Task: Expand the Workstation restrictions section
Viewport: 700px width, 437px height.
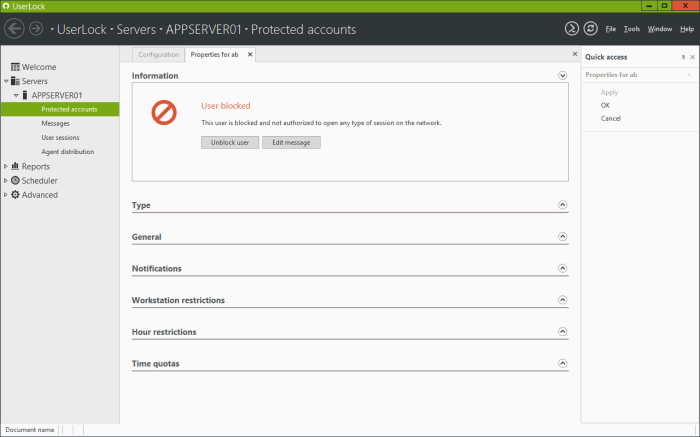Action: point(562,300)
